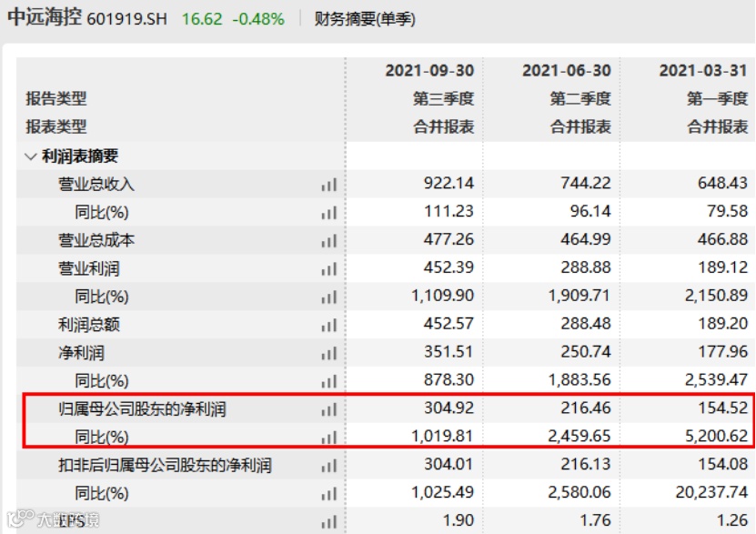The width and height of the screenshot is (756, 534).
Task: Select the 营业利润 row label
Action: 89,268
